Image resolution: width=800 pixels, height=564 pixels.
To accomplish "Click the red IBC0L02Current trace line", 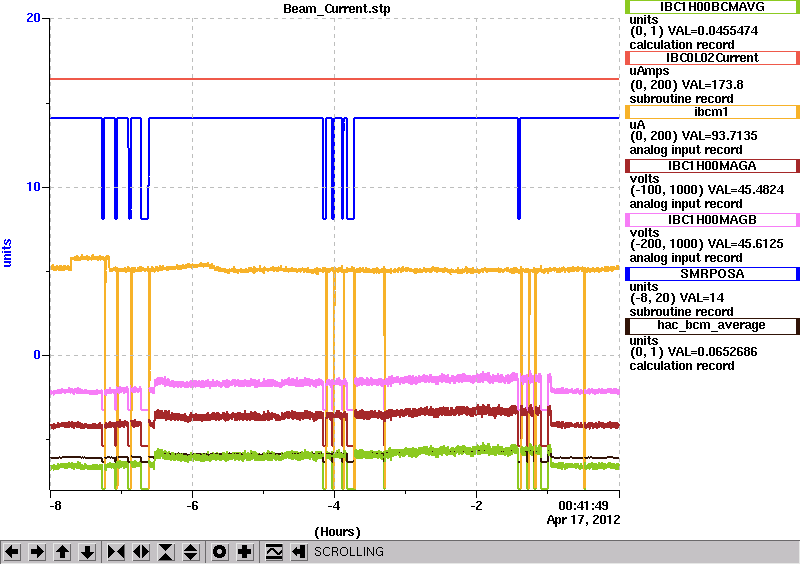I will click(x=334, y=79).
